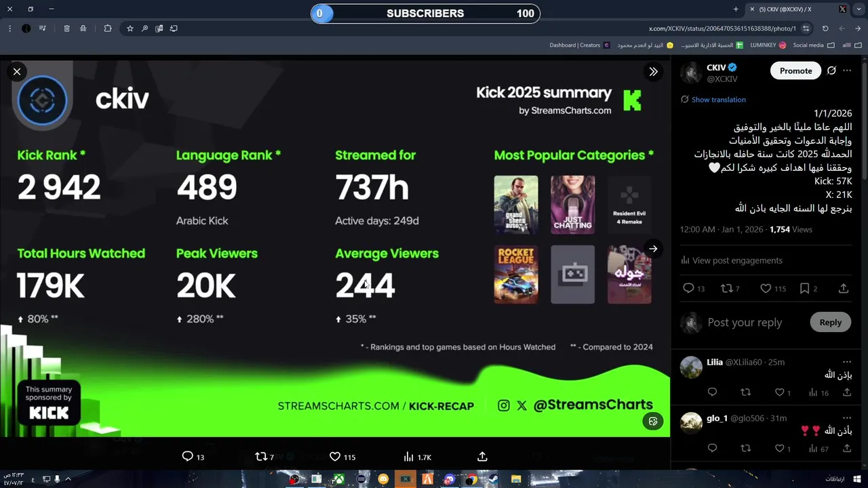Click the translate page icon in address bar
Image resolution: width=868 pixels, height=488 pixels.
159,28
